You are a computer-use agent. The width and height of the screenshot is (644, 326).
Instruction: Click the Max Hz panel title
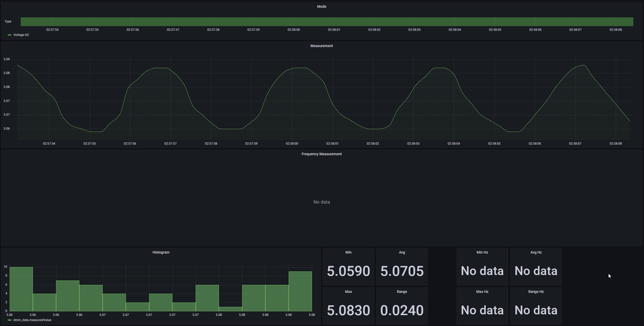click(x=482, y=292)
